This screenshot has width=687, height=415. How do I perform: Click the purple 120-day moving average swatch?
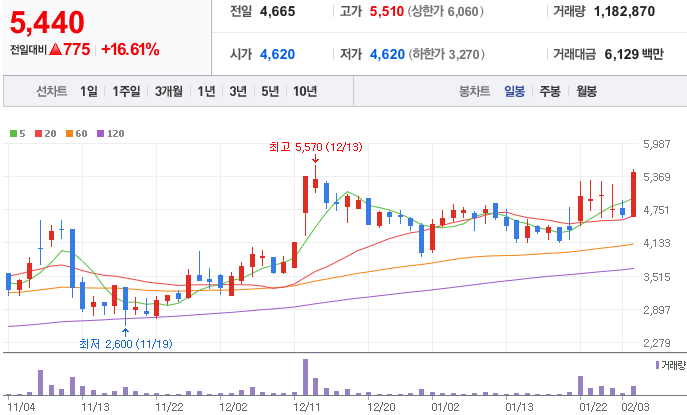100,134
